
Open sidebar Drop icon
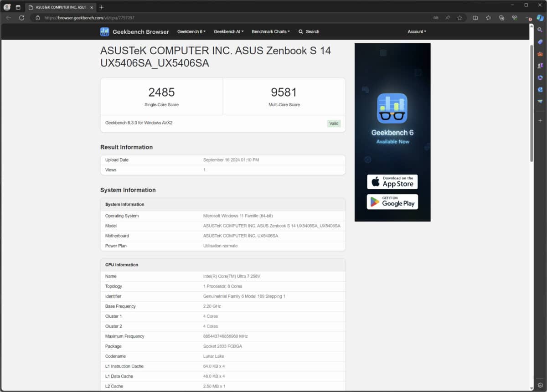pos(540,101)
